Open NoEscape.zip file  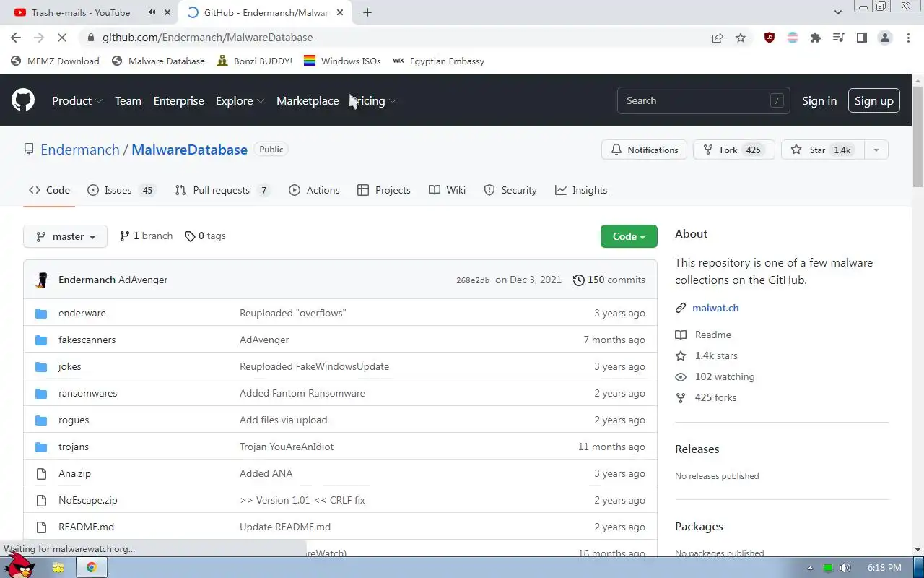click(88, 501)
